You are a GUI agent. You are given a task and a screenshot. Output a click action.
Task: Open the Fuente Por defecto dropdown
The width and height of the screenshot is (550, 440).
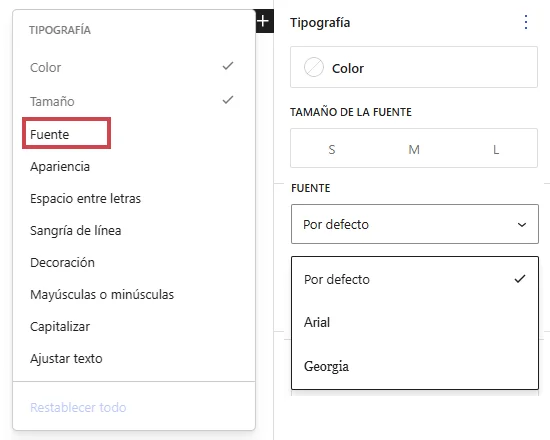(415, 224)
